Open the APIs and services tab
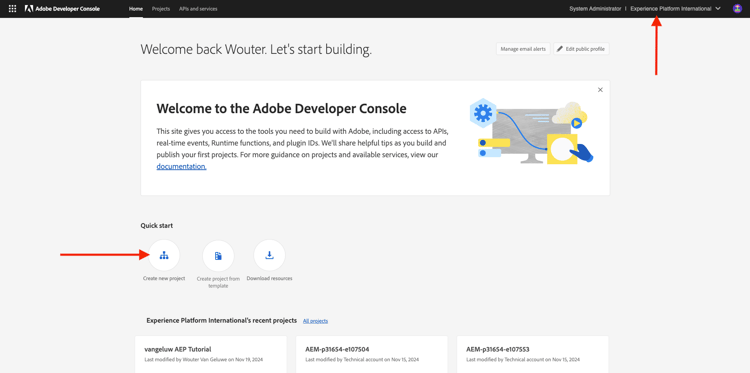This screenshot has height=373, width=750. pyautogui.click(x=198, y=9)
